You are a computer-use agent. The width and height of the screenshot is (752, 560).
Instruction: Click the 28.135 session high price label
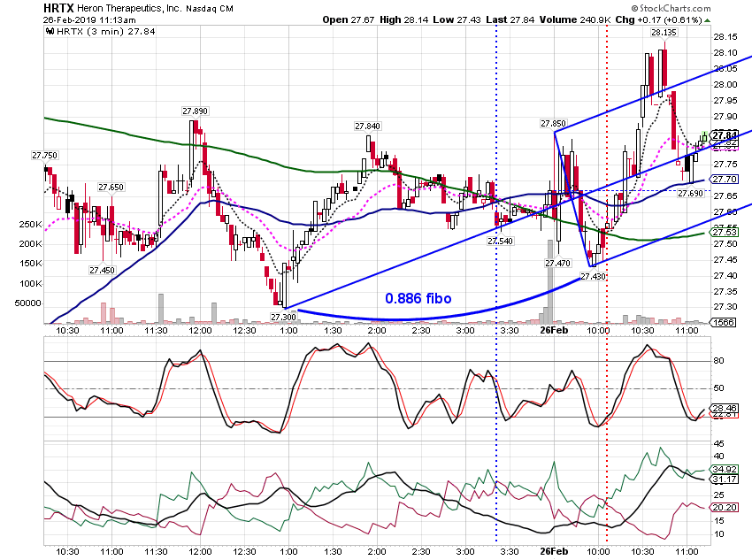tap(664, 33)
